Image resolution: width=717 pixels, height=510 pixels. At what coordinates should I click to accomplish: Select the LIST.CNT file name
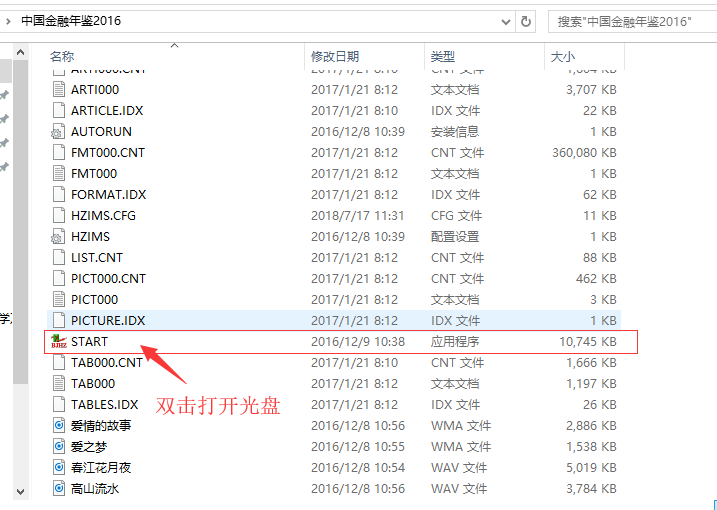[x=97, y=258]
